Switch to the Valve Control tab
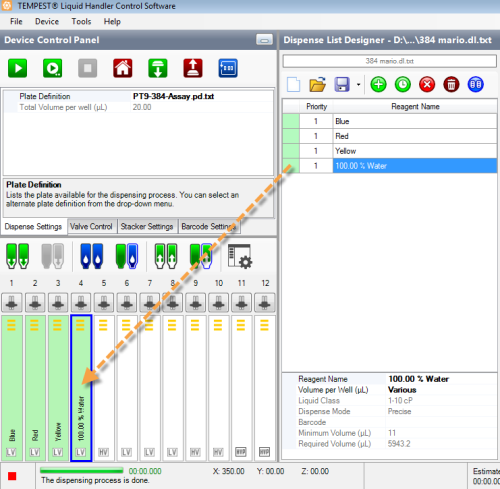The width and height of the screenshot is (500, 489). click(x=91, y=227)
